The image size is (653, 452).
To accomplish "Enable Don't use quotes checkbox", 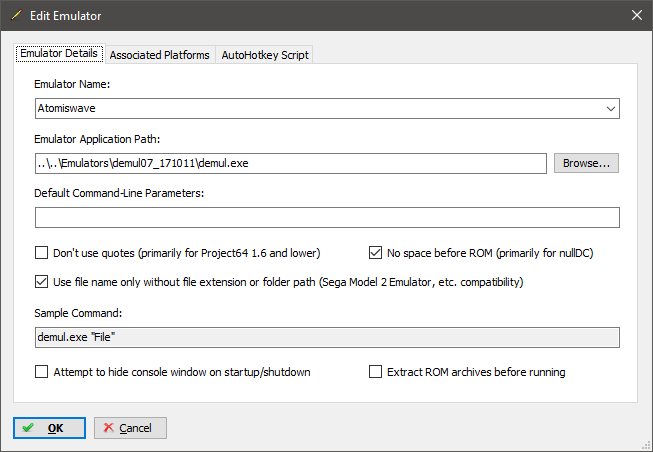I will click(x=41, y=253).
